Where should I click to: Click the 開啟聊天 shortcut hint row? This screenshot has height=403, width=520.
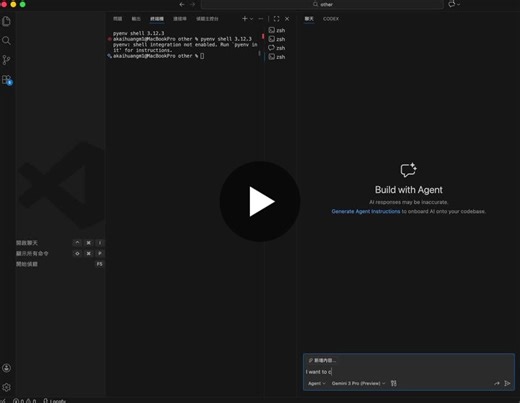tap(60, 243)
